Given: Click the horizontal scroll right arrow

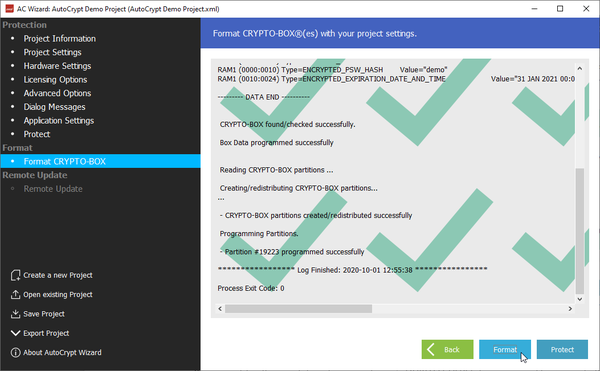Looking at the screenshot, I should tap(570, 309).
